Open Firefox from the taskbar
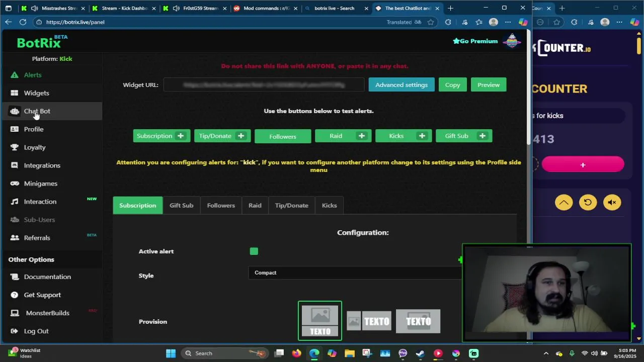This screenshot has width=644, height=362. pyautogui.click(x=296, y=353)
